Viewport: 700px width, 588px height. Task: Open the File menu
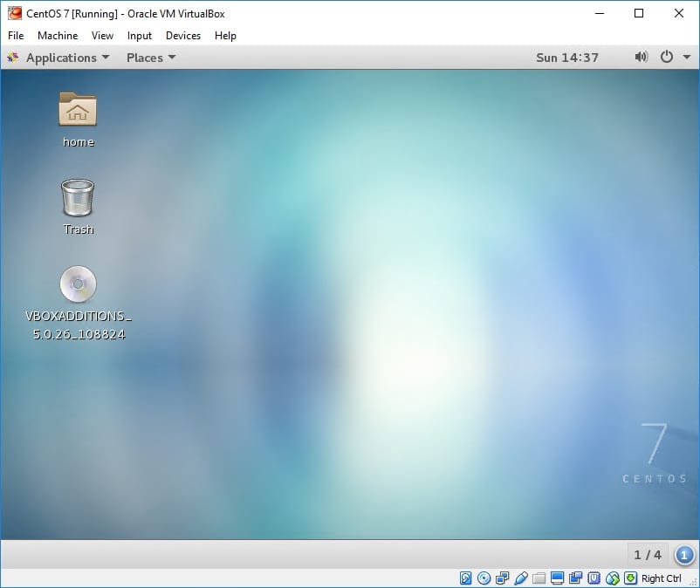(16, 36)
